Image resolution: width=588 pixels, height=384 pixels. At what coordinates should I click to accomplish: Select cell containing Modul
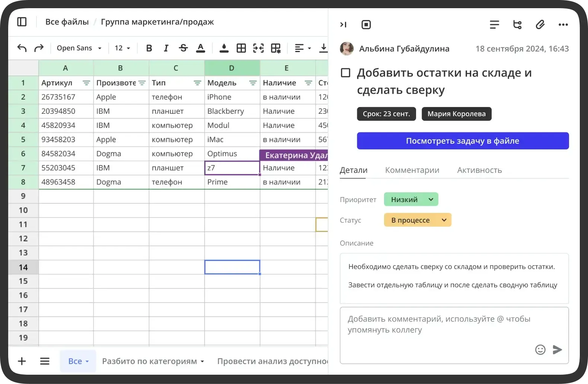click(x=232, y=125)
